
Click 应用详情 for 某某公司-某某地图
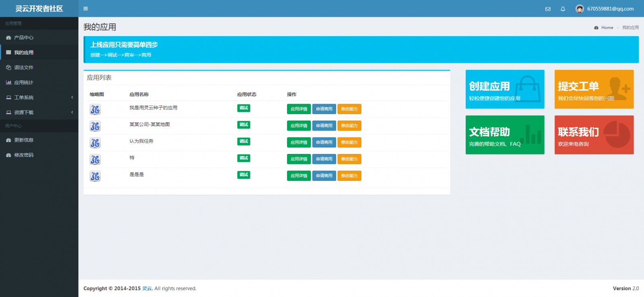(299, 126)
